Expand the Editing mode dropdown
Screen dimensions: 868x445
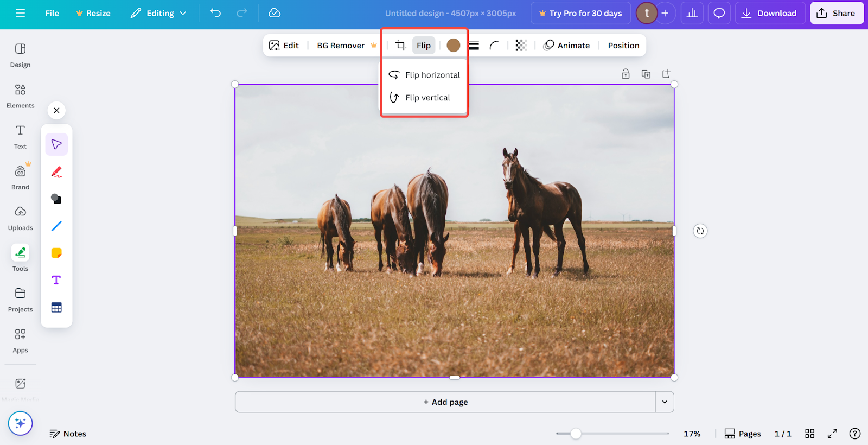(158, 13)
